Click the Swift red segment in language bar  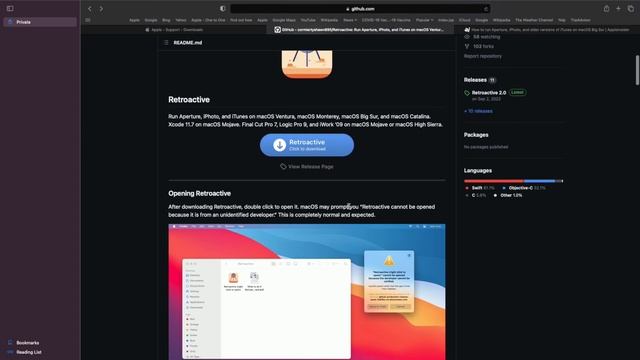coord(493,181)
